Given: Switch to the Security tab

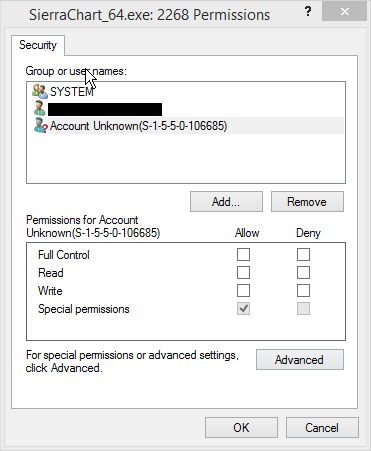Looking at the screenshot, I should tap(38, 45).
